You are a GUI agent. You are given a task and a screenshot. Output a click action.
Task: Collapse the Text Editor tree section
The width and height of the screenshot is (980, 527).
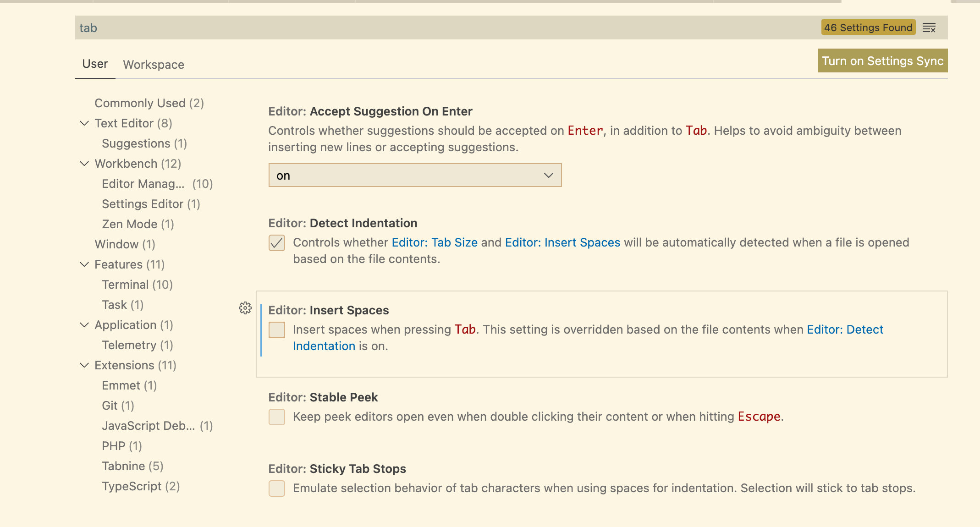click(x=84, y=123)
